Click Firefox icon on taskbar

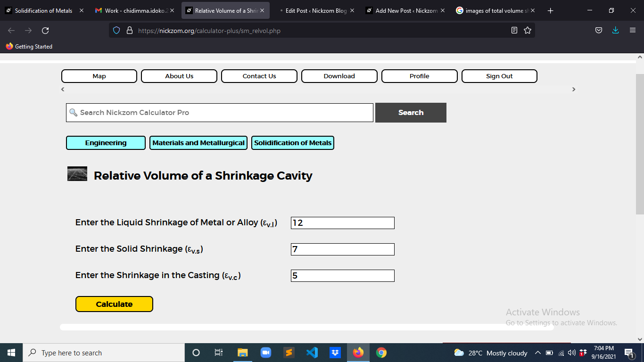click(x=358, y=353)
